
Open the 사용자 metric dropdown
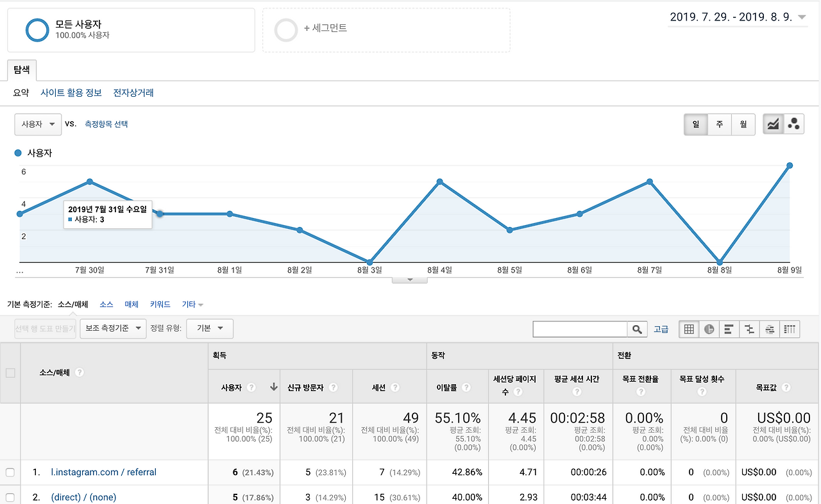pos(37,124)
